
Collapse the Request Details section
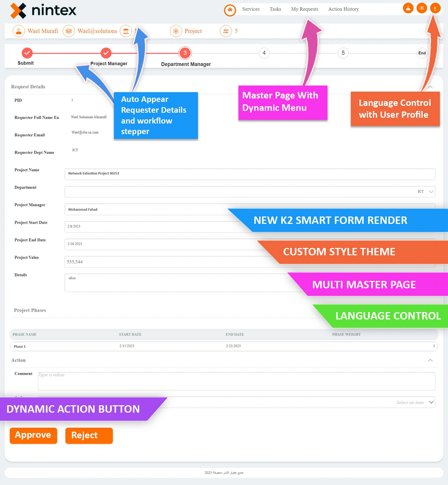click(430, 87)
